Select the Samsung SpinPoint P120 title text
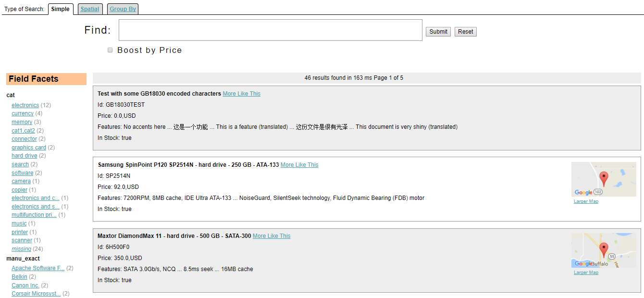This screenshot has width=644, height=298. click(x=188, y=165)
